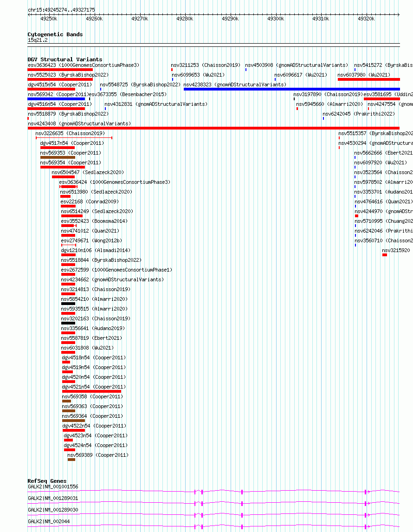The width and height of the screenshot is (413, 532).
Task: Select nsv3197890 (Chaisson2019) label
Action: pyautogui.click(x=328, y=94)
